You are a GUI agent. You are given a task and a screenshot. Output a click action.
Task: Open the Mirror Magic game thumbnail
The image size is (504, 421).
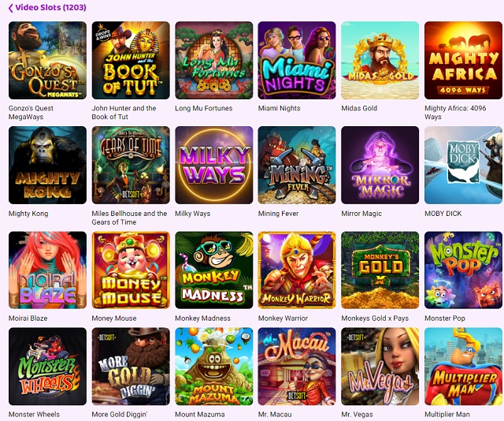point(380,165)
